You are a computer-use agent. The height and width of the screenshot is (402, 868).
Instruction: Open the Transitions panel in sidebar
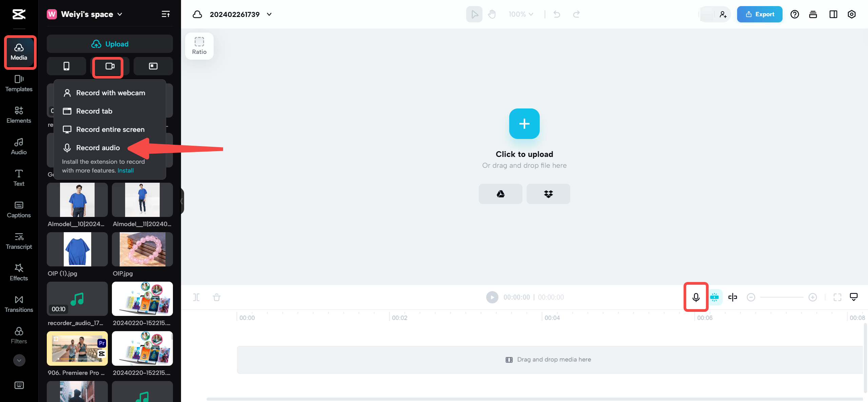pos(19,304)
